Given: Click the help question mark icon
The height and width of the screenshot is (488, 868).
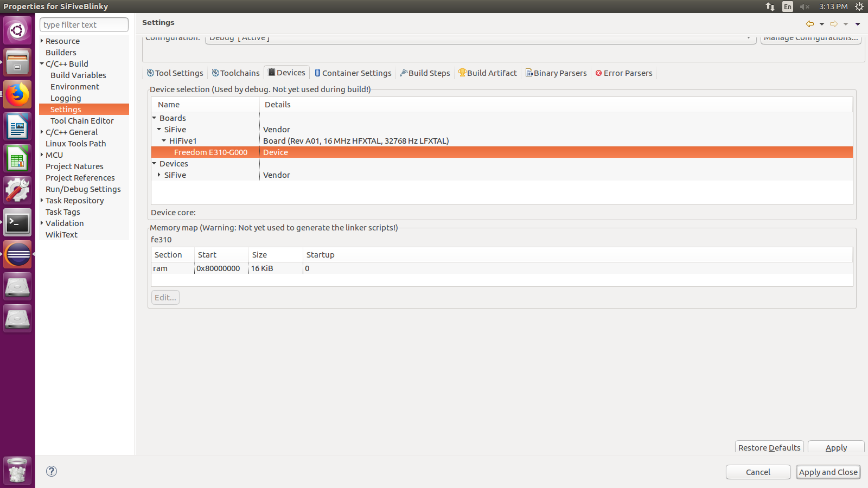Looking at the screenshot, I should 52,471.
